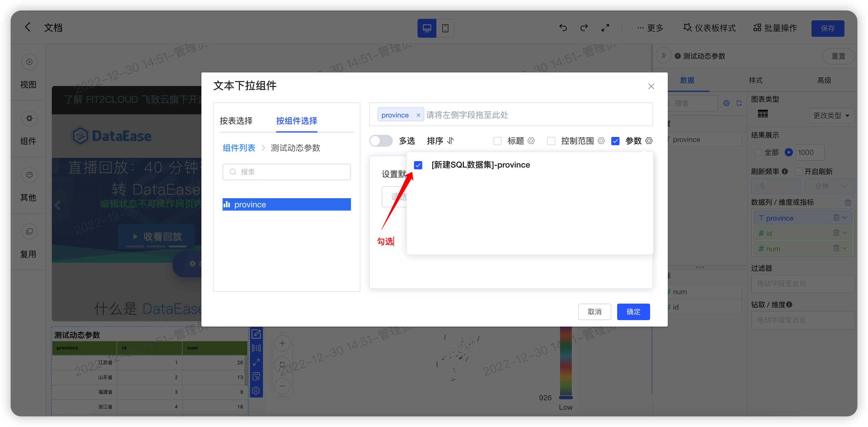This screenshot has width=868, height=427.
Task: Enable the 多选 toggle switch
Action: (381, 140)
